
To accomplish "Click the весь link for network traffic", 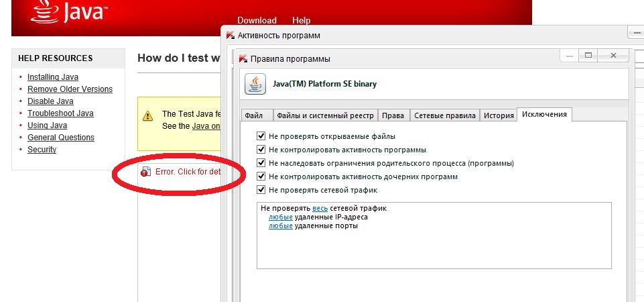I will click(x=320, y=208).
